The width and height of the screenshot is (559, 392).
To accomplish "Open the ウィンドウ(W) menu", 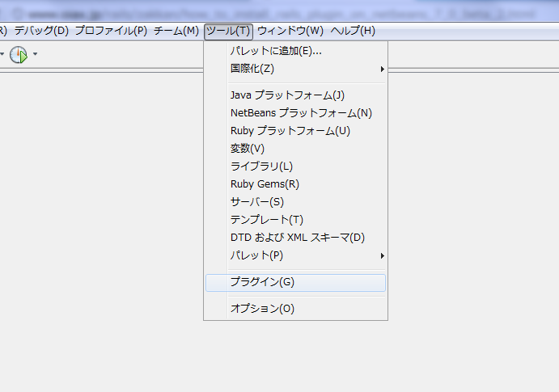I will coord(290,31).
